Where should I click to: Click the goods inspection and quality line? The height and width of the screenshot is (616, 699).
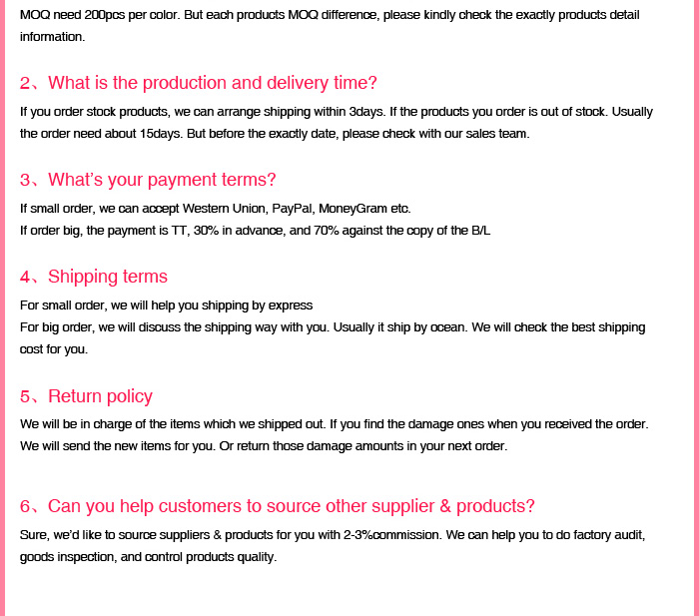coord(148,557)
